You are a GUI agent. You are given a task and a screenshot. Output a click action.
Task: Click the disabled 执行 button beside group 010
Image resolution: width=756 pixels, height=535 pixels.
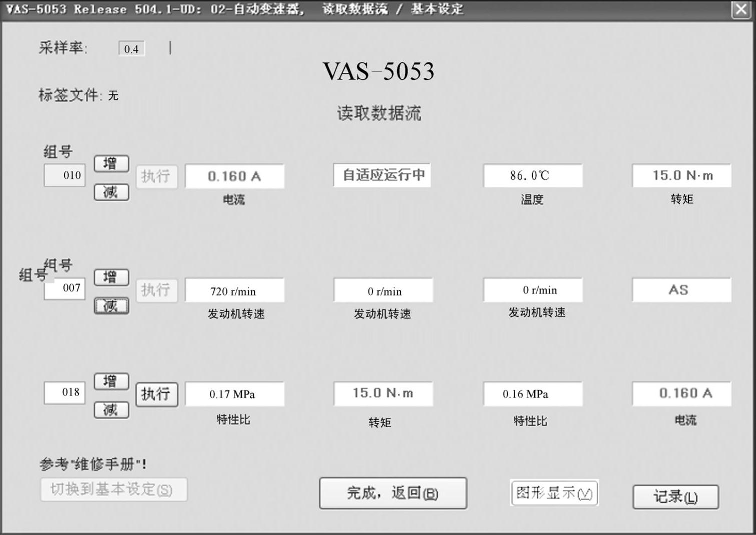click(x=156, y=176)
